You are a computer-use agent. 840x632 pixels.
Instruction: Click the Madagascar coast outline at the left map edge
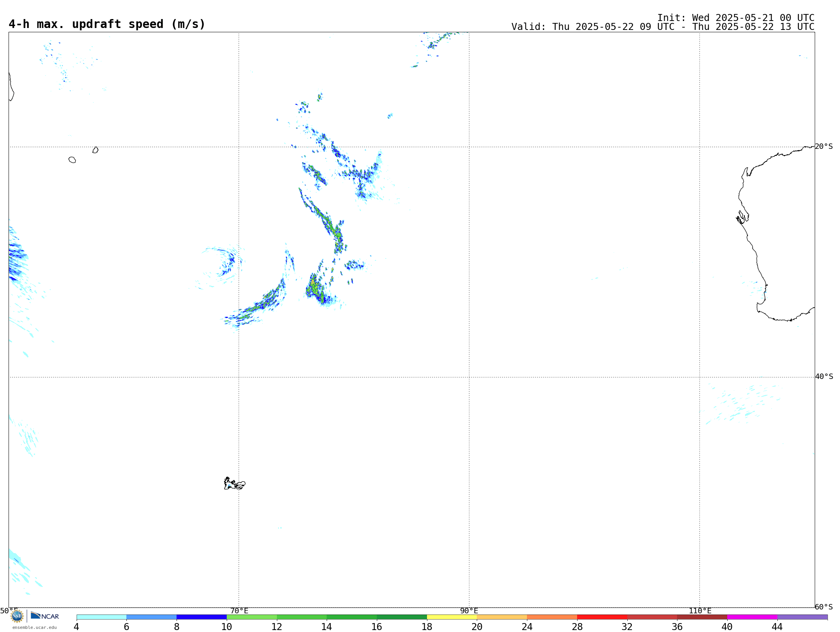click(12, 87)
